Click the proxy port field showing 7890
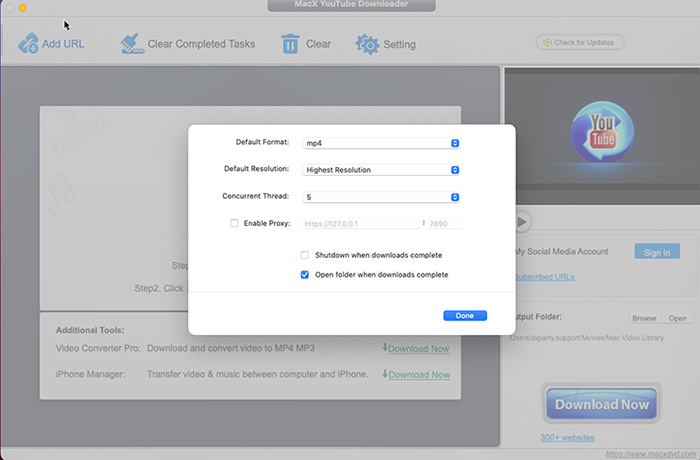The height and width of the screenshot is (460, 700). pos(444,224)
